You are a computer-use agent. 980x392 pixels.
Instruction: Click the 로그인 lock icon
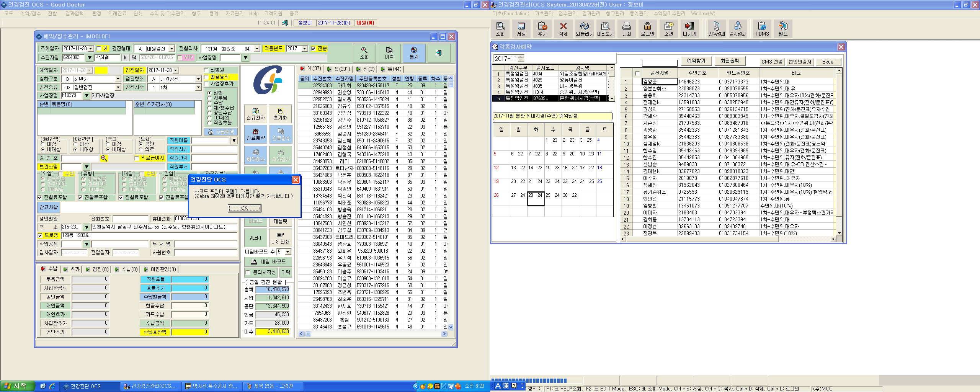coord(647,29)
